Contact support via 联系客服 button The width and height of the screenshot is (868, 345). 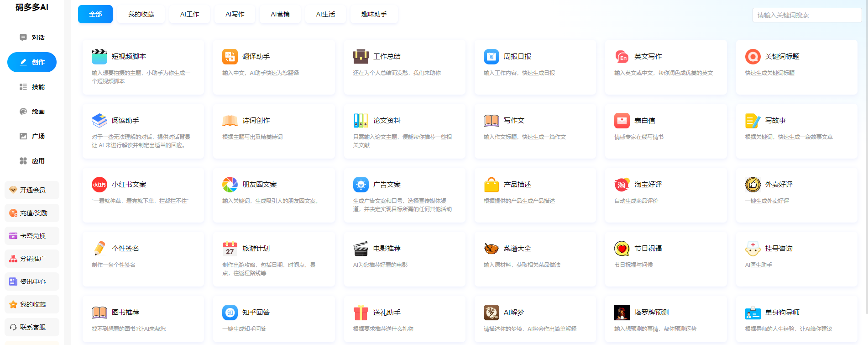pyautogui.click(x=32, y=327)
